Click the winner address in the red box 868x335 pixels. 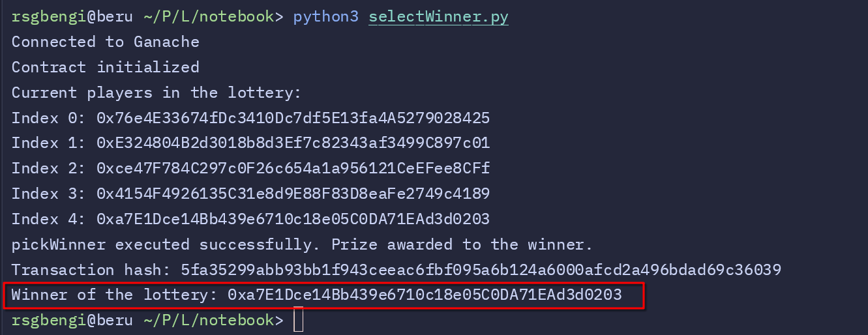425,295
